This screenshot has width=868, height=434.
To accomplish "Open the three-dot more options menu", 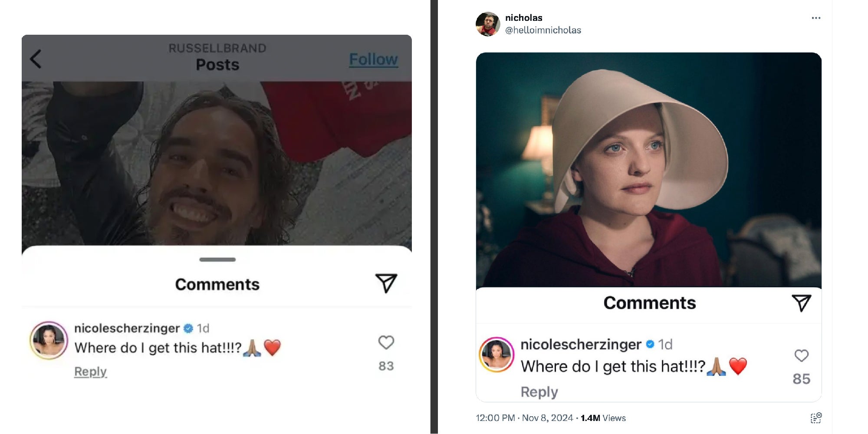I will click(816, 17).
